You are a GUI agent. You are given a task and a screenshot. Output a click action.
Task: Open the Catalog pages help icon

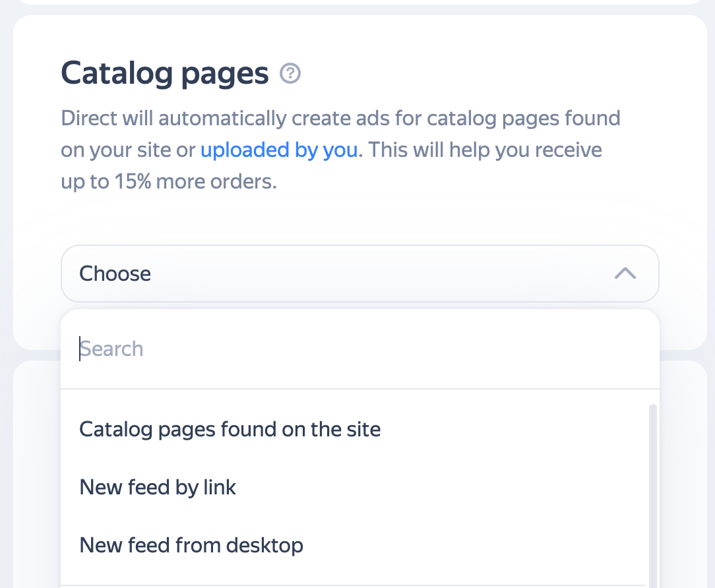290,73
